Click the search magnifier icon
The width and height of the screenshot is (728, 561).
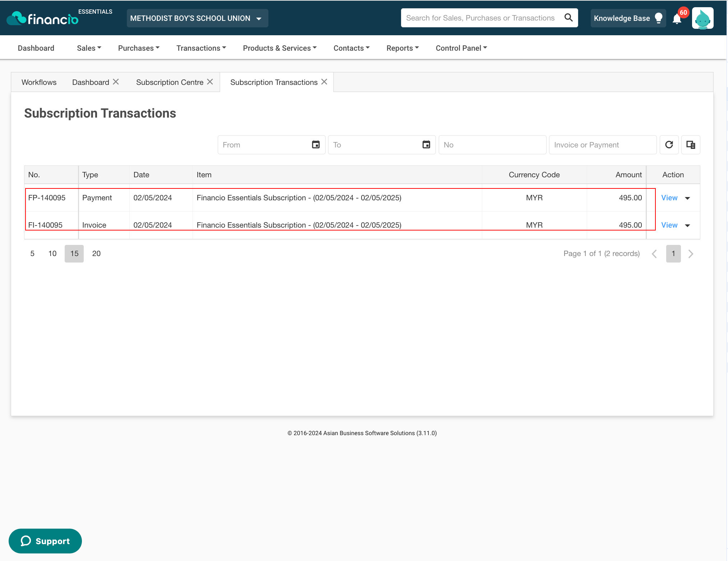point(568,18)
